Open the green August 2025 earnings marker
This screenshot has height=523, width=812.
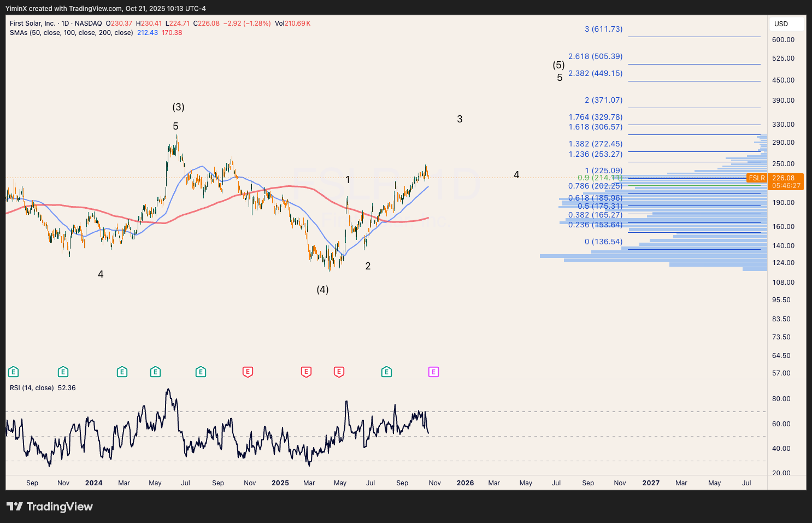click(x=386, y=372)
